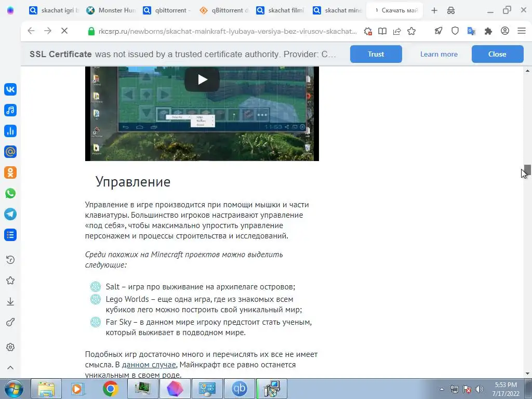Open the user profile icon
532x399 pixels.
pos(505,31)
